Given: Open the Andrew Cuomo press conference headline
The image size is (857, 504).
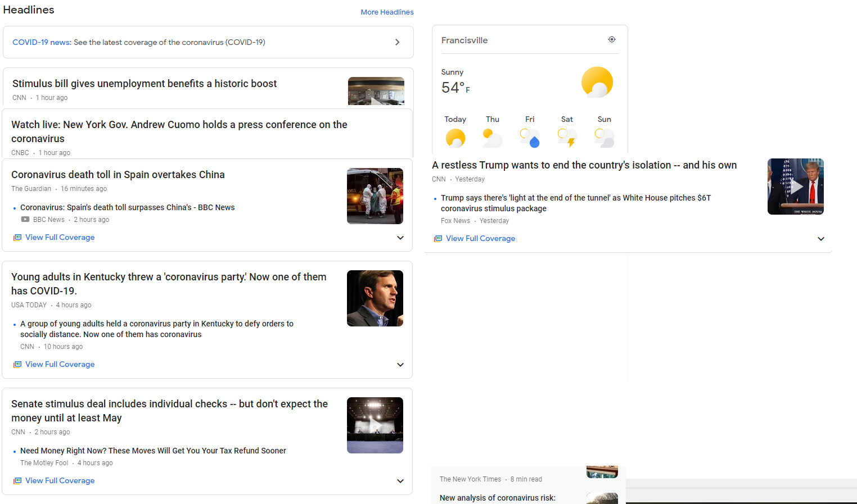Looking at the screenshot, I should (179, 131).
